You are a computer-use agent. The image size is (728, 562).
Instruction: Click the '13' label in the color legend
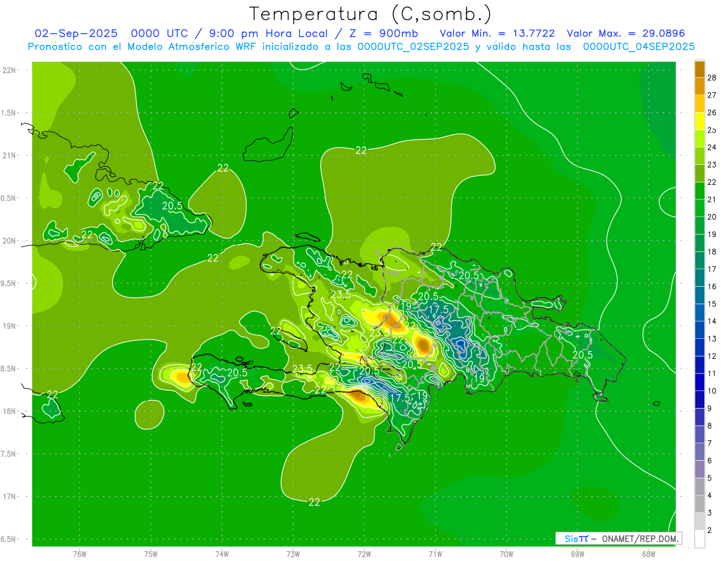point(713,339)
